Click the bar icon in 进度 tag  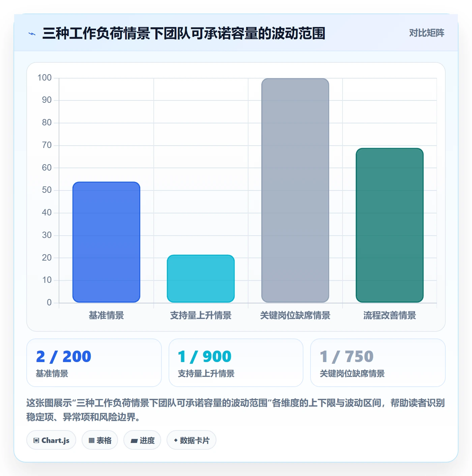tap(134, 441)
